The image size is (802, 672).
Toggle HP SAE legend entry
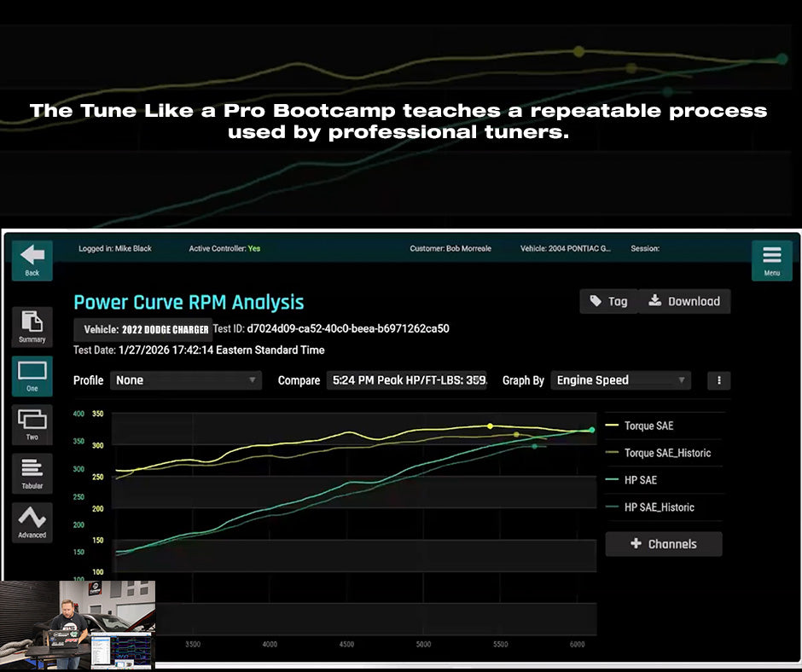coord(631,480)
